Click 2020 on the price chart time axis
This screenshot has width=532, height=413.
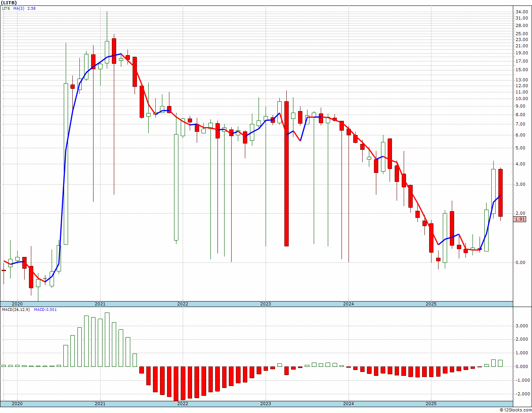click(17, 304)
